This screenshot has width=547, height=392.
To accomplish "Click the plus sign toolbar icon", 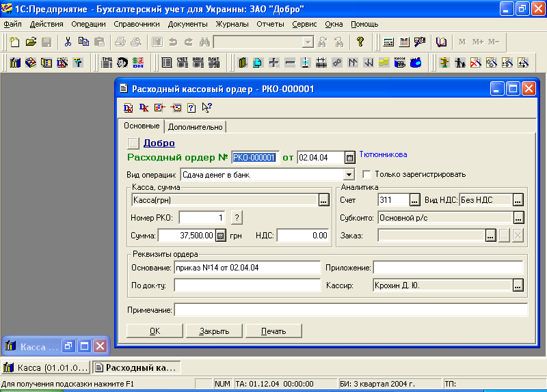I will [274, 63].
